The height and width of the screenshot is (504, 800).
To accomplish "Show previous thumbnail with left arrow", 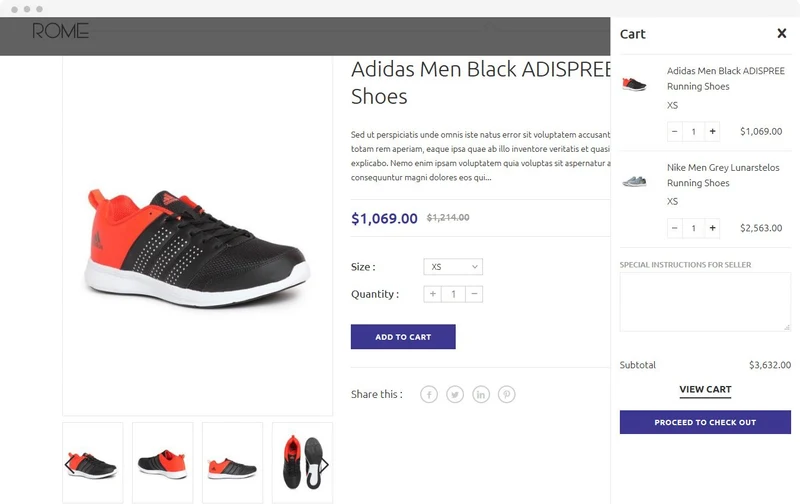I will (69, 465).
